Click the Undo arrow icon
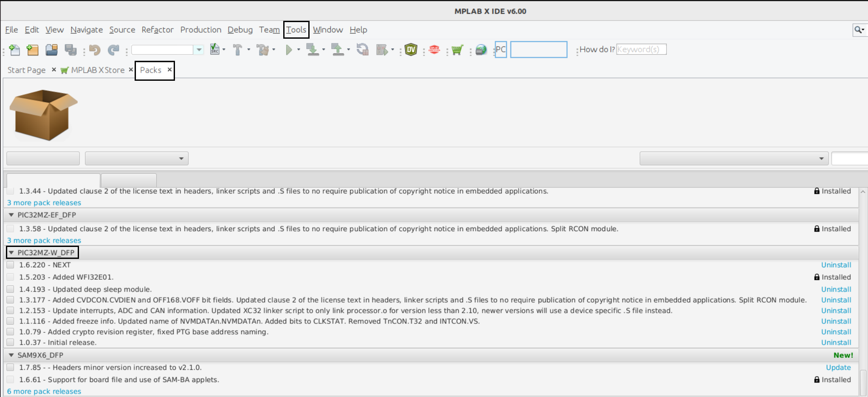This screenshot has width=868, height=397. 94,50
